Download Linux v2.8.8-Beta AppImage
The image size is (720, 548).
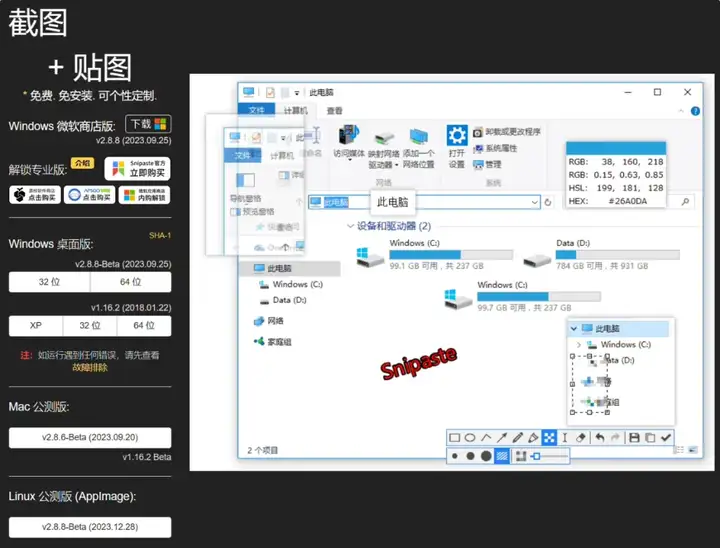(x=90, y=527)
